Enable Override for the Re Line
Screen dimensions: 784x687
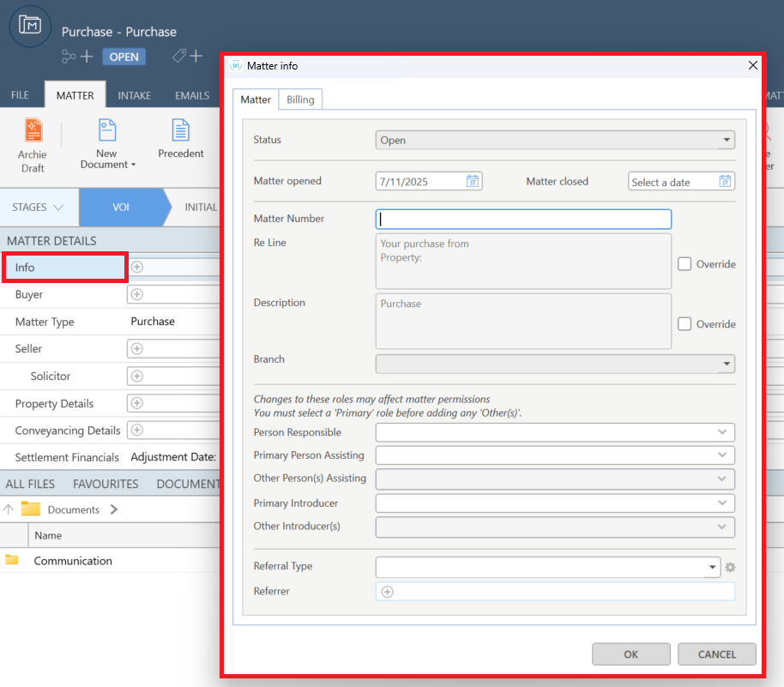(x=684, y=264)
